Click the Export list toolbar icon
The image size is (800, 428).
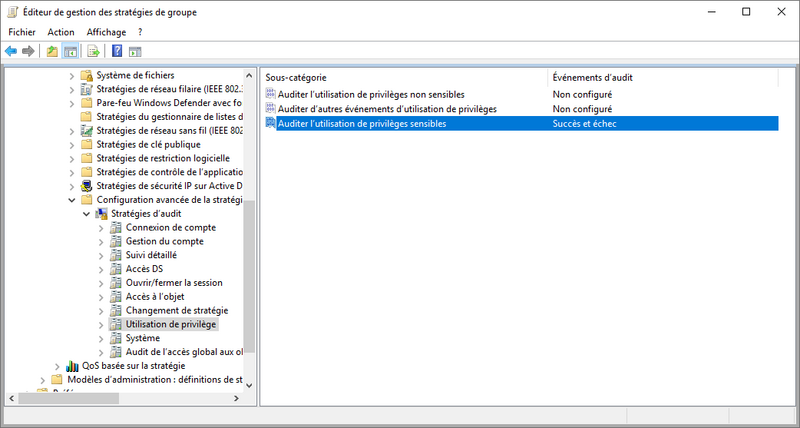(x=93, y=51)
